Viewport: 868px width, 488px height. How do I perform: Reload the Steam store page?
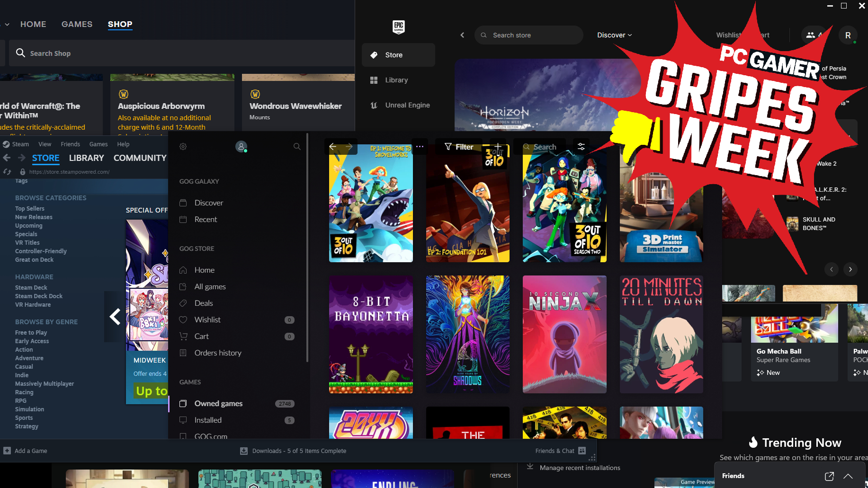(7, 172)
